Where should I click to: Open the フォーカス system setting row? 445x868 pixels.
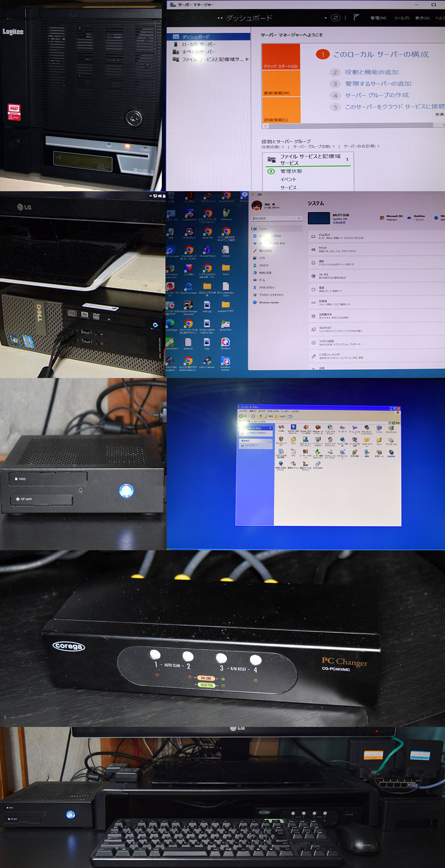(x=376, y=276)
